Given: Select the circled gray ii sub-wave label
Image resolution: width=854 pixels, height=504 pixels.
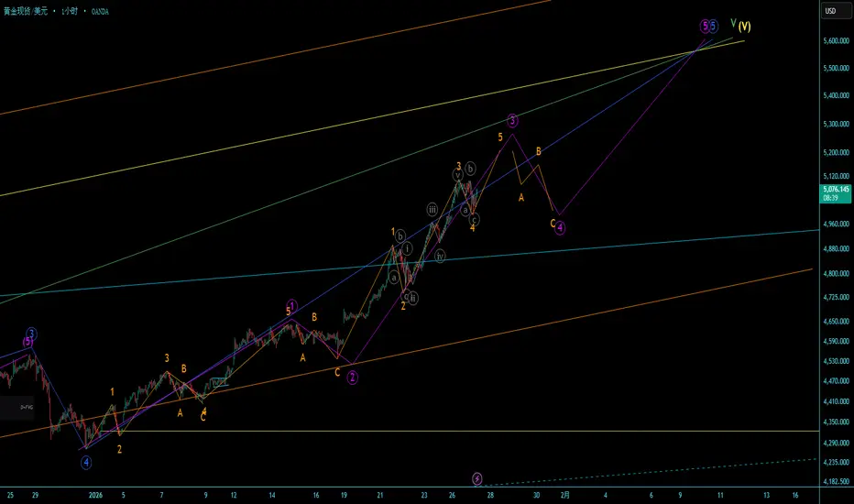Looking at the screenshot, I should pos(413,298).
